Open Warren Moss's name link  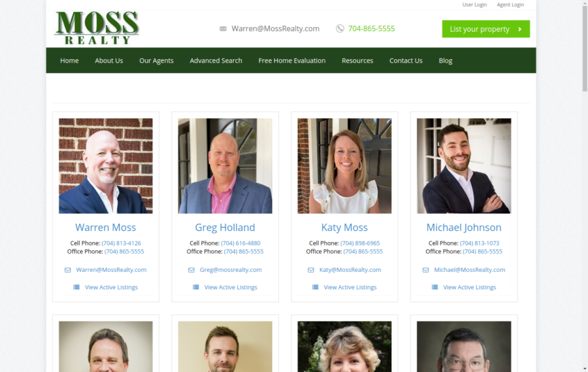pos(106,228)
